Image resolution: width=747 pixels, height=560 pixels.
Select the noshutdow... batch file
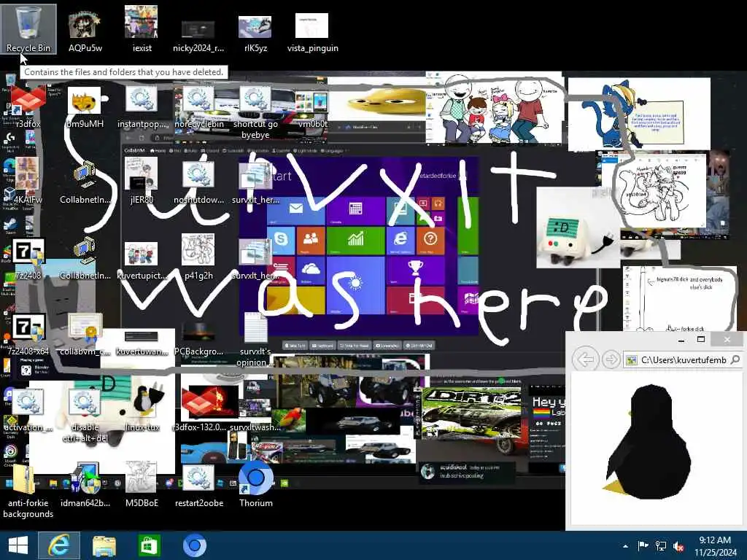[198, 182]
